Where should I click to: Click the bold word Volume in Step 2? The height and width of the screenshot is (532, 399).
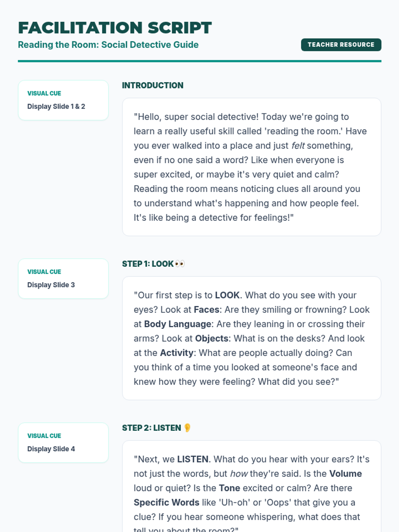pyautogui.click(x=345, y=473)
